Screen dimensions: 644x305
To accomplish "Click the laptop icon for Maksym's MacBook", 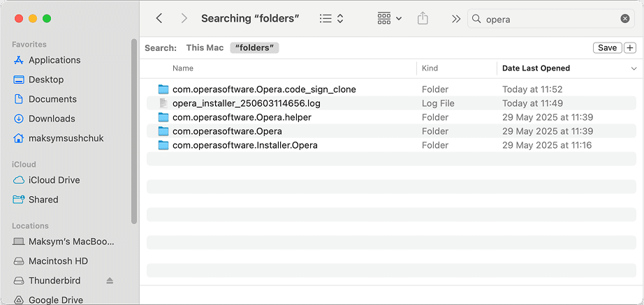I will pyautogui.click(x=18, y=241).
